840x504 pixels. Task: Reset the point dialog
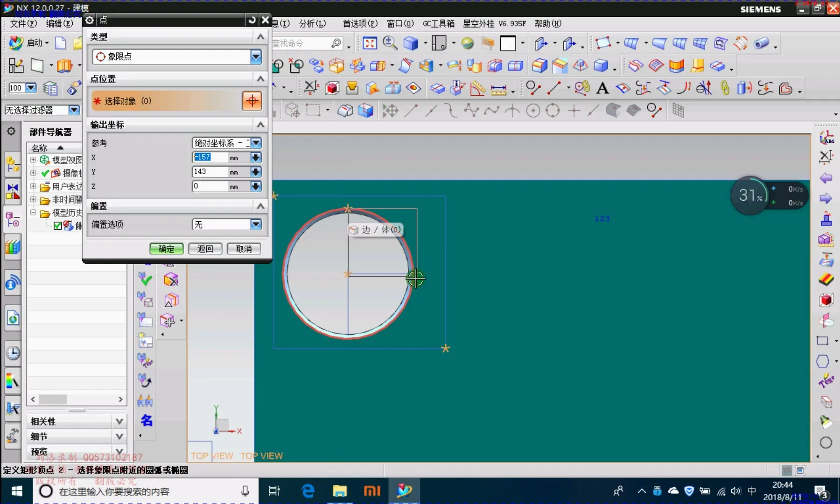click(252, 20)
